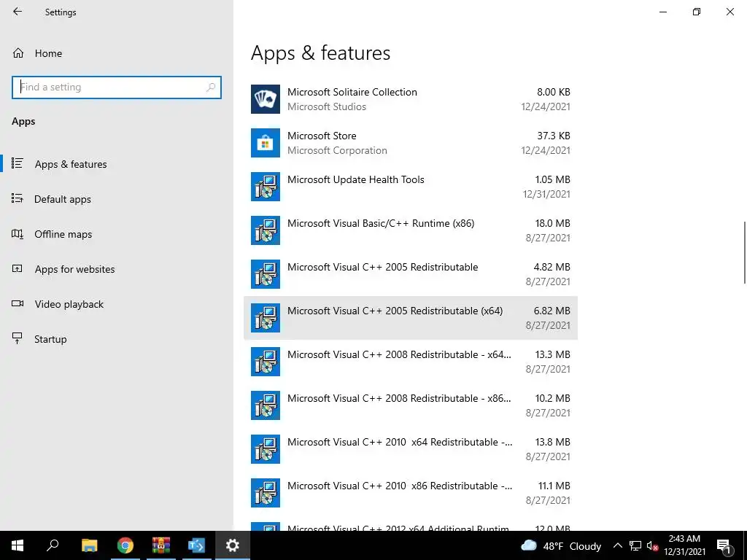The image size is (747, 560).
Task: Open File Explorer from the taskbar
Action: (x=89, y=545)
